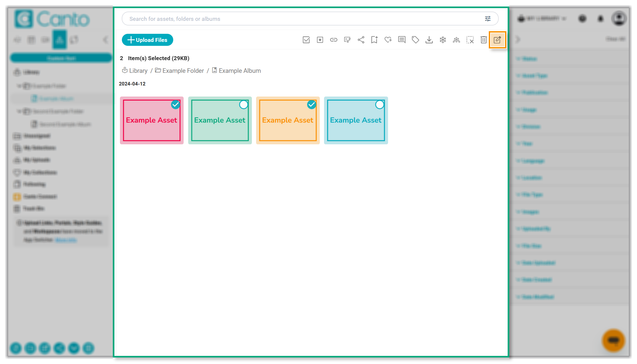Toggle the select-all checkbox icon
637x364 pixels.
tap(306, 40)
